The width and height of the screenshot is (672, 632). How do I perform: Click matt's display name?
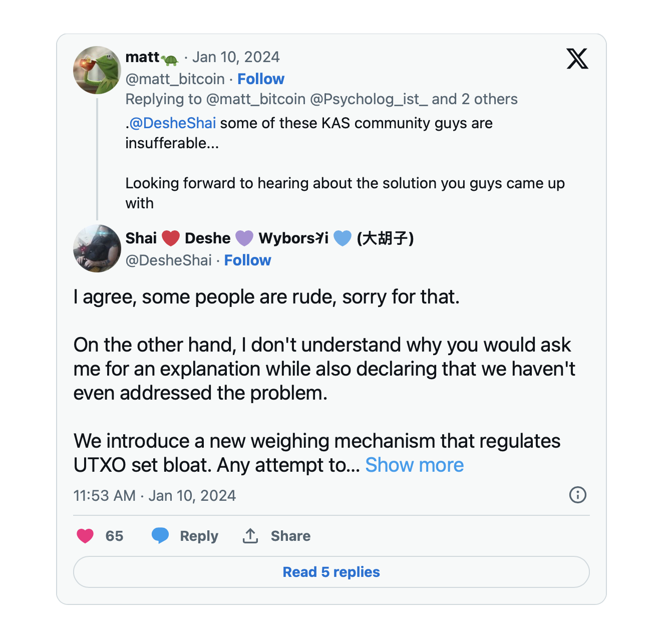pyautogui.click(x=142, y=57)
